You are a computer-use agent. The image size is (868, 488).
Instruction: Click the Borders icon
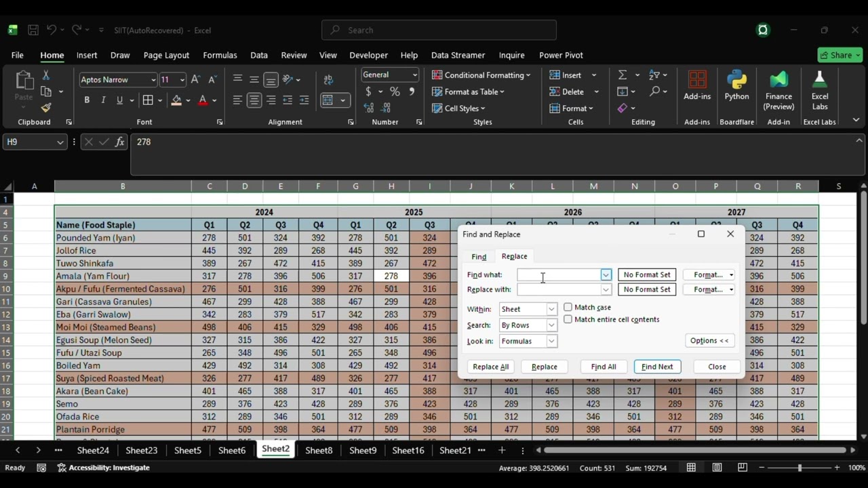148,100
